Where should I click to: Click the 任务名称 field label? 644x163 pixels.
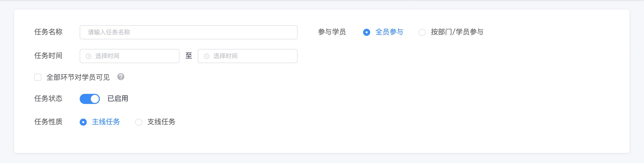click(48, 32)
